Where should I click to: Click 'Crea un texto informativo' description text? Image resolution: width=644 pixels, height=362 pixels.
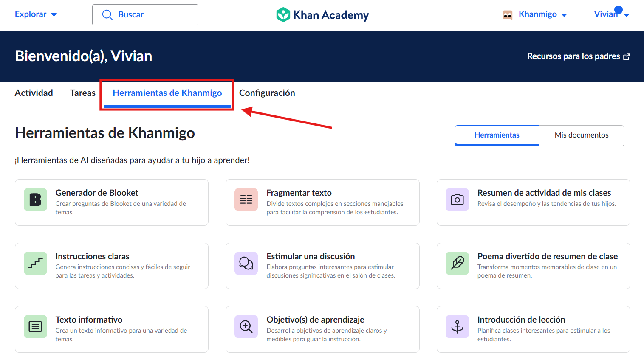point(121,335)
